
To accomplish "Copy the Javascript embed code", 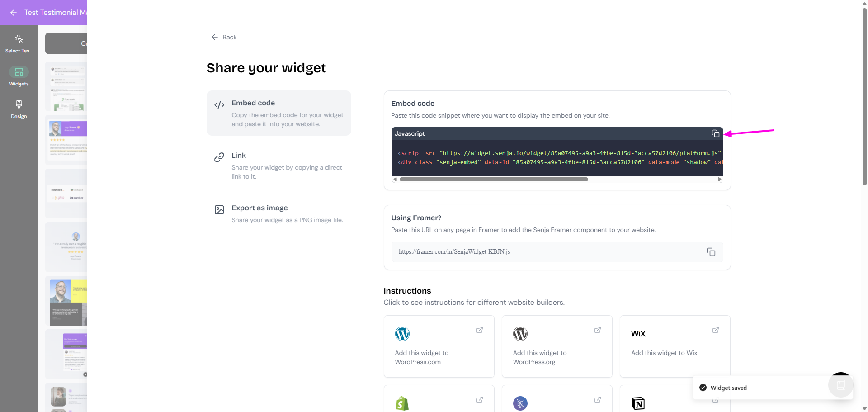I will [715, 133].
